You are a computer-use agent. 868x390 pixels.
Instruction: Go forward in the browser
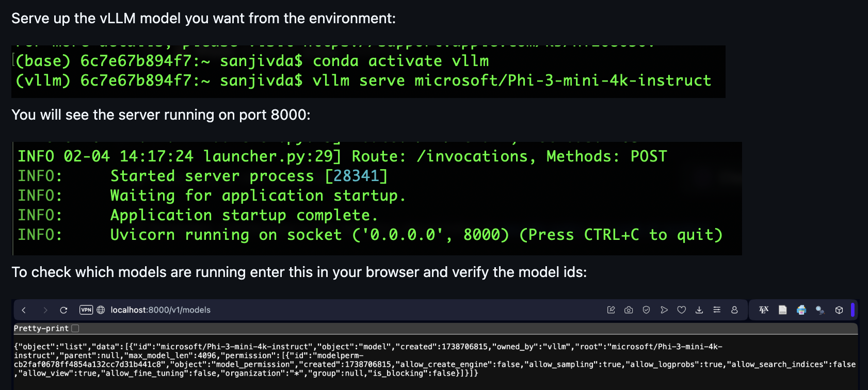(x=45, y=310)
